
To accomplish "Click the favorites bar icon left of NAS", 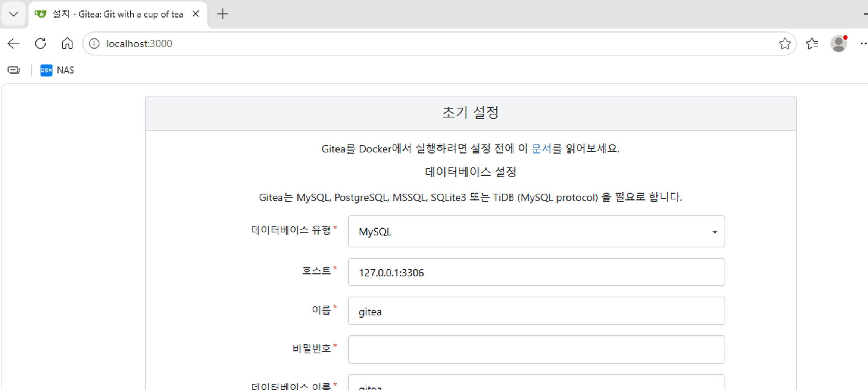I will 14,70.
